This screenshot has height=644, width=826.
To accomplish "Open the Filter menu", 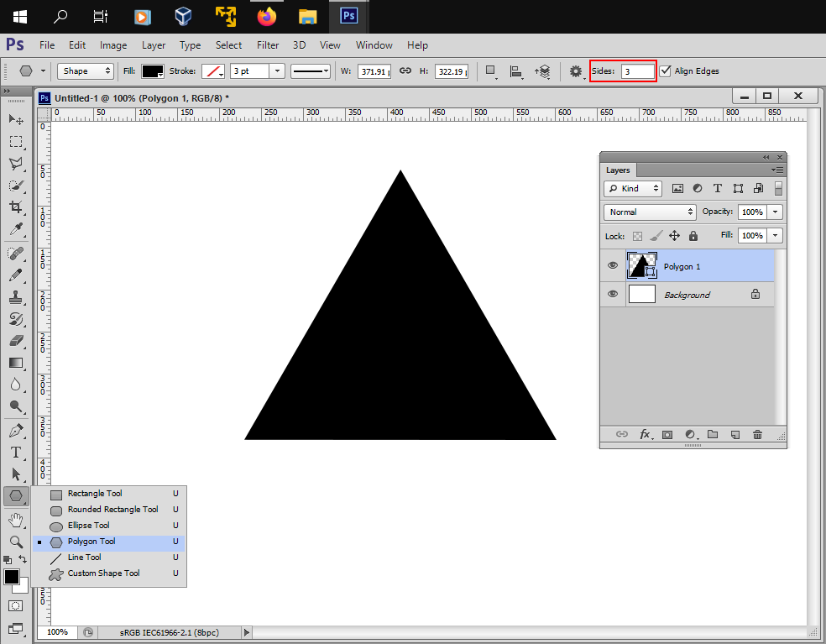I will [268, 45].
